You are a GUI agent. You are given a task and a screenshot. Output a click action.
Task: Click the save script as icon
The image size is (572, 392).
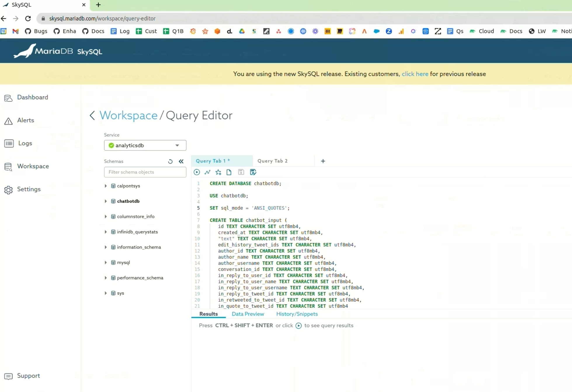point(253,172)
